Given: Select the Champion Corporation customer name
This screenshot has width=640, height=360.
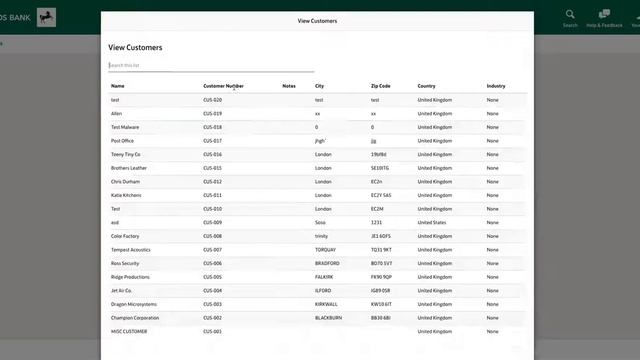Looking at the screenshot, I should [135, 318].
